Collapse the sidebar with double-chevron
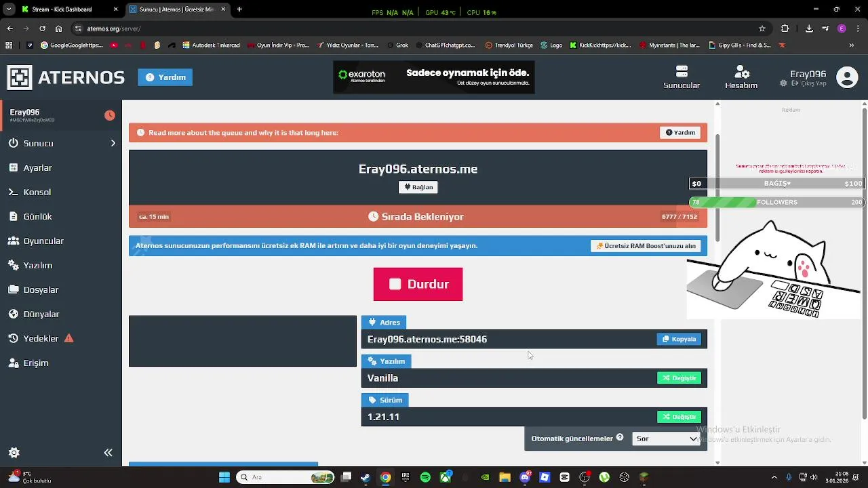 [108, 453]
